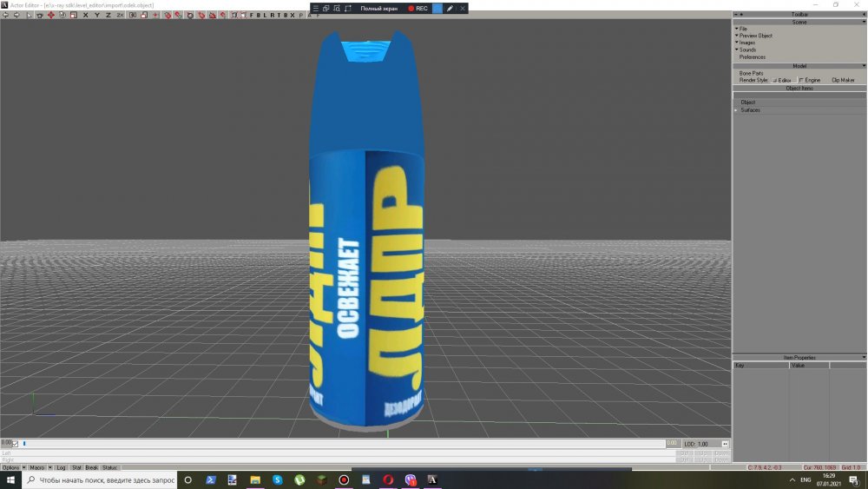868x489 pixels.
Task: Open the uTorrent taskbar icon
Action: pyautogui.click(x=299, y=480)
